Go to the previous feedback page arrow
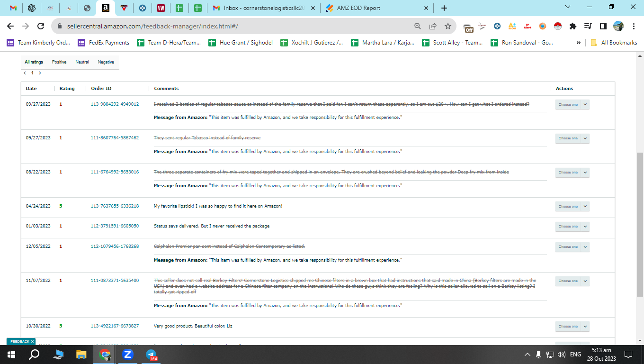Screen dimensions: 644x364 pos(25,73)
